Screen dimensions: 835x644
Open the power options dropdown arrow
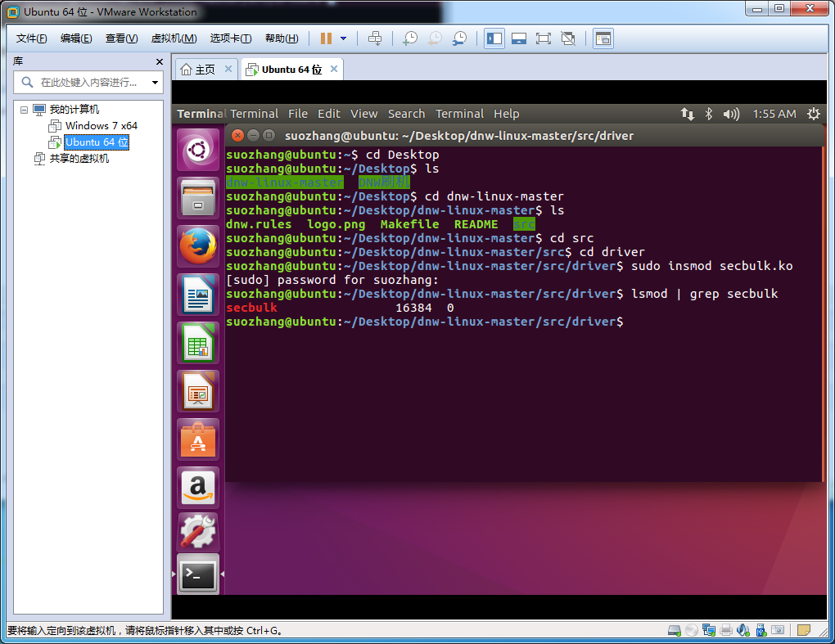pos(343,38)
